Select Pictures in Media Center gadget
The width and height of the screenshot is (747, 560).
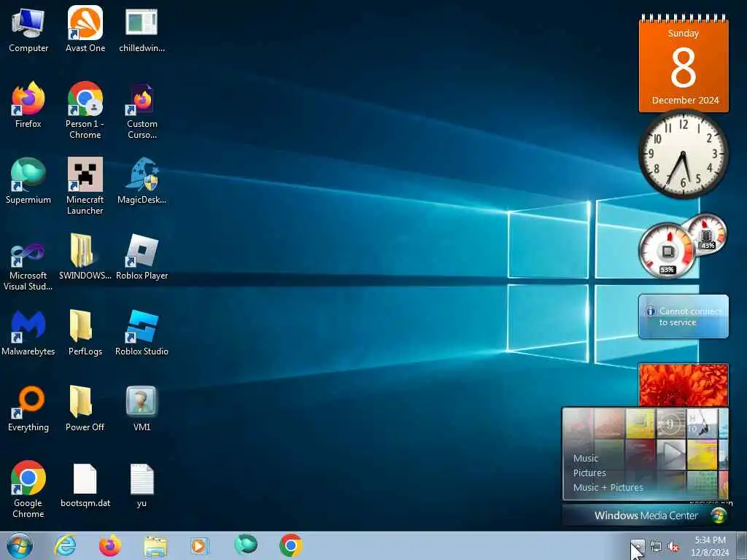pyautogui.click(x=589, y=472)
